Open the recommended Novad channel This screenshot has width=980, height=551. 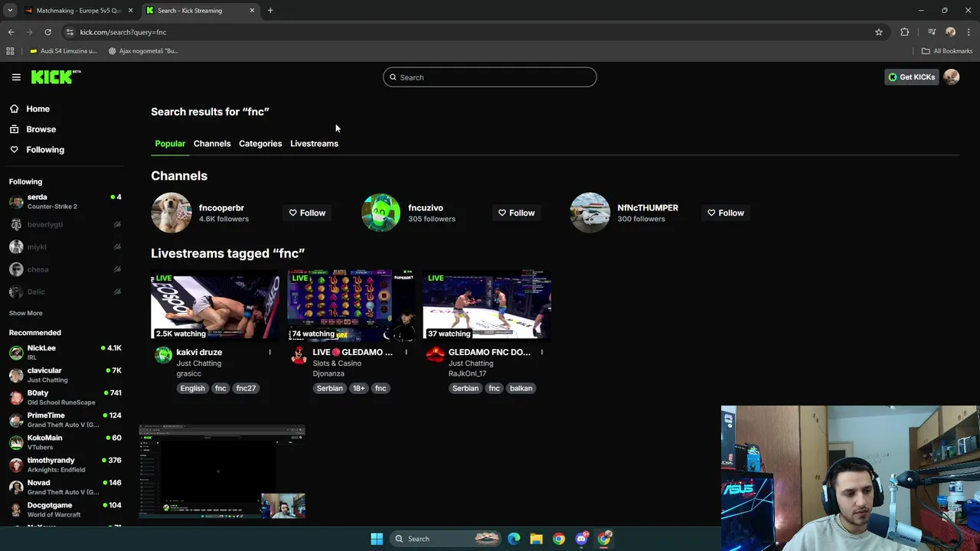(65, 487)
